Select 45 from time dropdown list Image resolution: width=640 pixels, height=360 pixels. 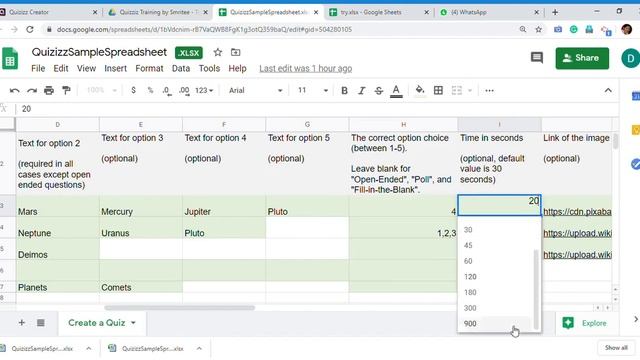click(496, 245)
